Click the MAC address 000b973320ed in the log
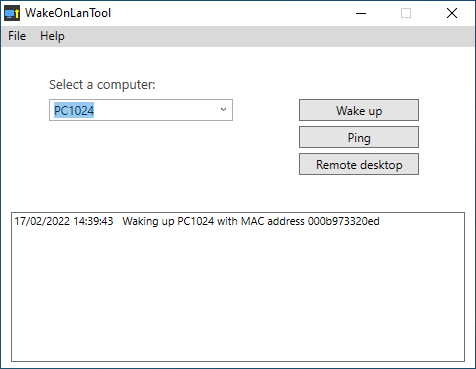This screenshot has width=476, height=369. (344, 221)
